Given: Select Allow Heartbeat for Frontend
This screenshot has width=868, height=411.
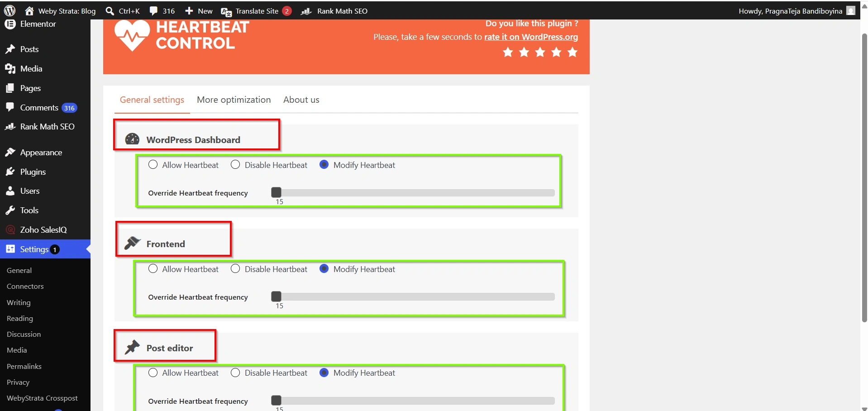Looking at the screenshot, I should (153, 268).
